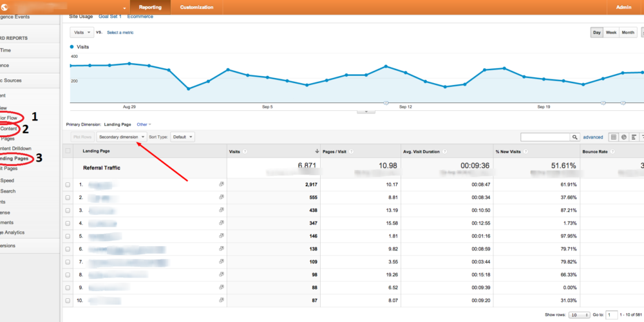Switch to data table view icon
The width and height of the screenshot is (644, 322).
pos(614,137)
